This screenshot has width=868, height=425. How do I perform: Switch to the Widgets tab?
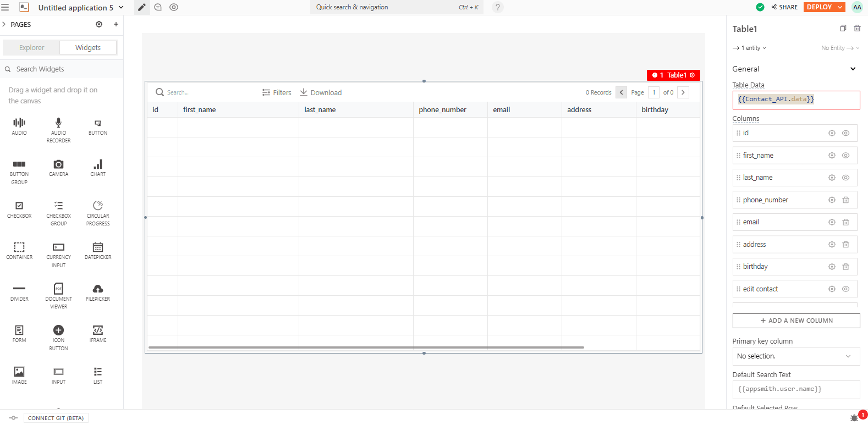tap(88, 48)
